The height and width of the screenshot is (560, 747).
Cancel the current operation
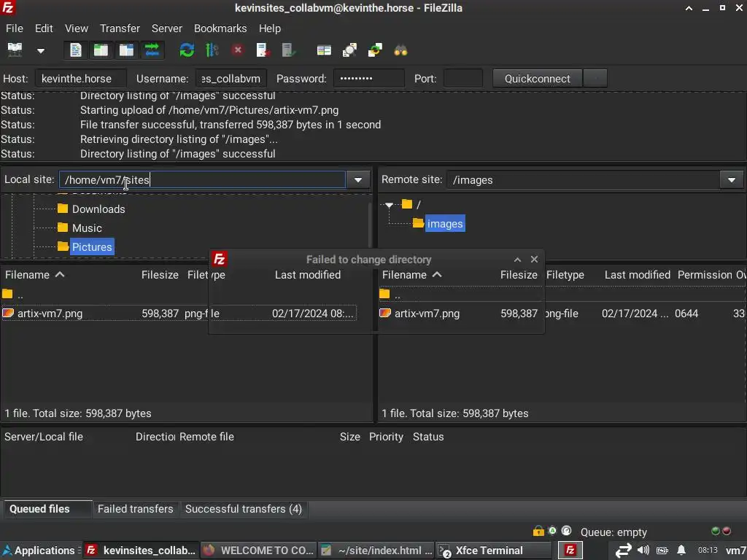pyautogui.click(x=238, y=50)
